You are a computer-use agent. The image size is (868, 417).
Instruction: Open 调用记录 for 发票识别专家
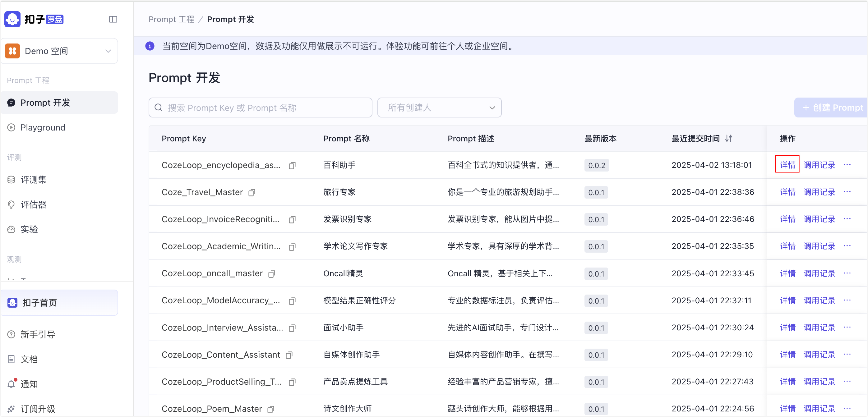819,219
